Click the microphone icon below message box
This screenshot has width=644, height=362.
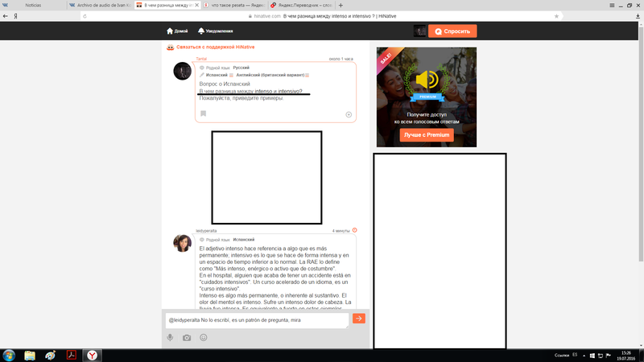coord(170,337)
